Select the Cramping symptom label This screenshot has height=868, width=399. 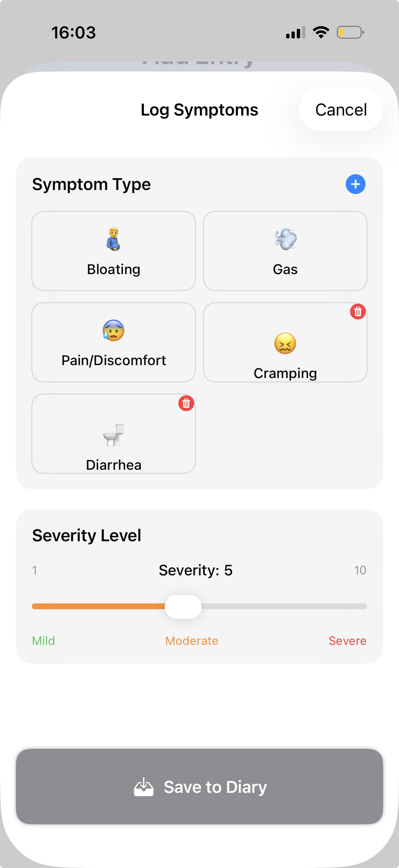tap(285, 373)
